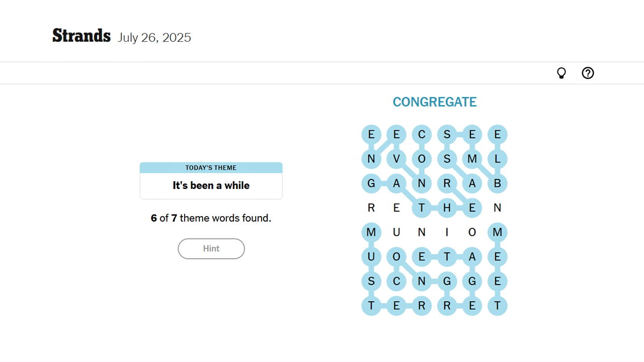Click the T in the bottom-left grid corner
The height and width of the screenshot is (362, 644).
coord(371,306)
